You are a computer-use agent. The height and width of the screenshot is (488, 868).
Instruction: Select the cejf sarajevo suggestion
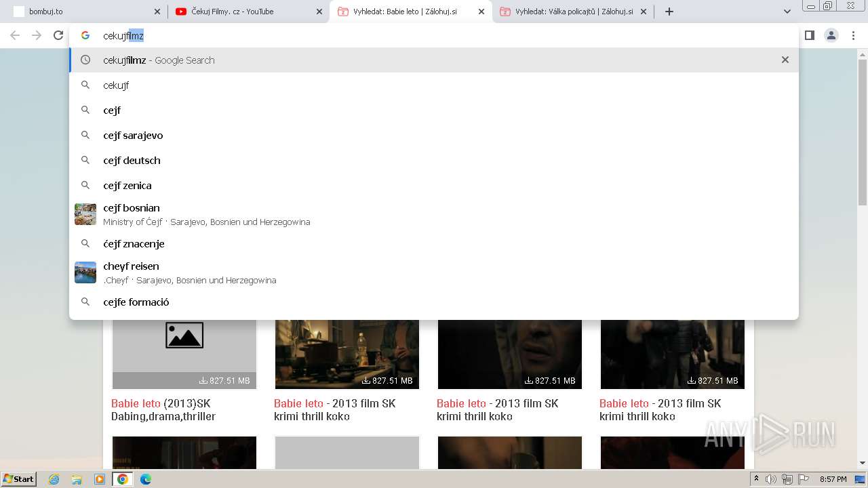[x=434, y=136]
